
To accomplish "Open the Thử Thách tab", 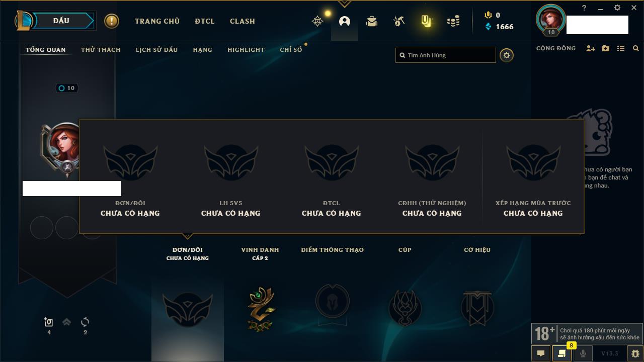I will pyautogui.click(x=101, y=50).
